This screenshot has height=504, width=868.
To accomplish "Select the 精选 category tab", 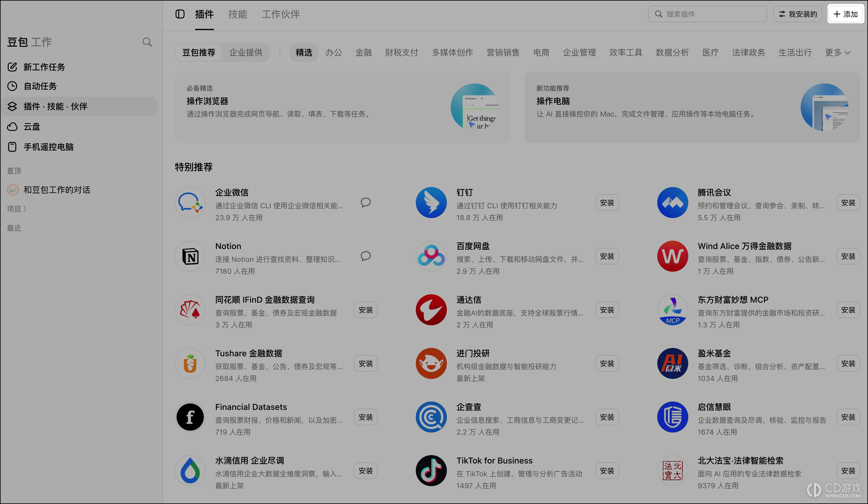I will click(304, 52).
